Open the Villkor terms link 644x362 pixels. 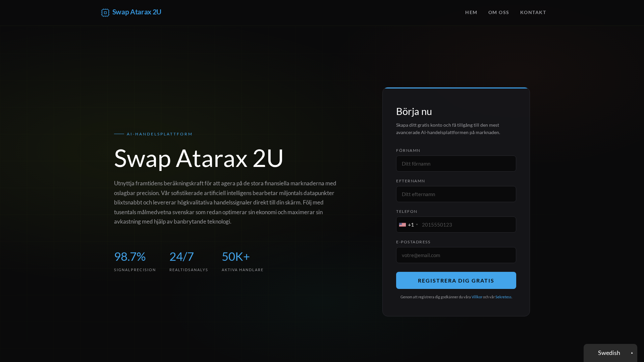tap(477, 297)
